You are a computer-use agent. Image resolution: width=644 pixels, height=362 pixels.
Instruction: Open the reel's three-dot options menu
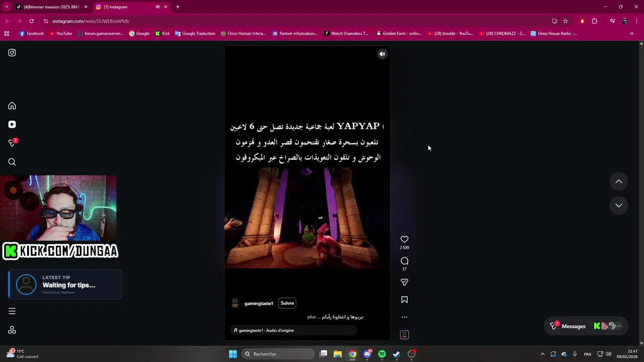click(x=405, y=317)
